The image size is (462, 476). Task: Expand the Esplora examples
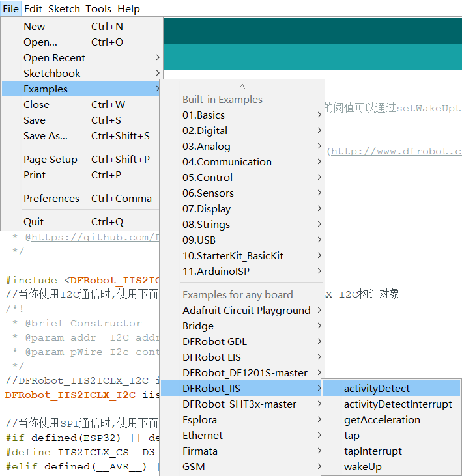pyautogui.click(x=242, y=420)
